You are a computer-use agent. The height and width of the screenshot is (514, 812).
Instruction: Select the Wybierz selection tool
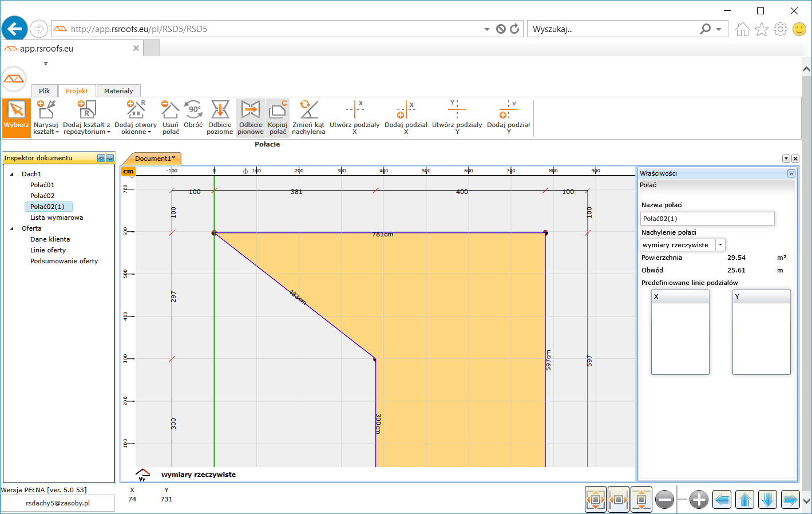16,117
